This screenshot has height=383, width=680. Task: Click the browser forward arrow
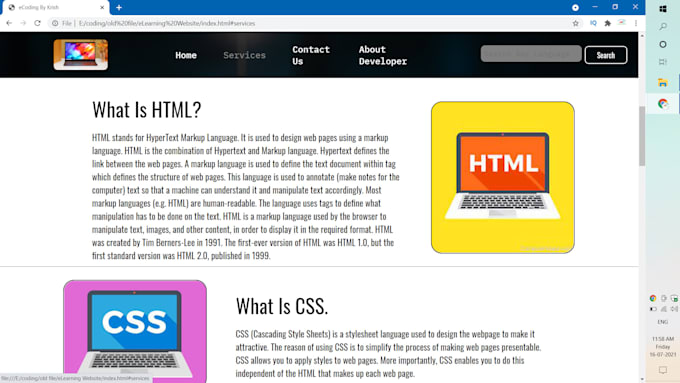23,23
